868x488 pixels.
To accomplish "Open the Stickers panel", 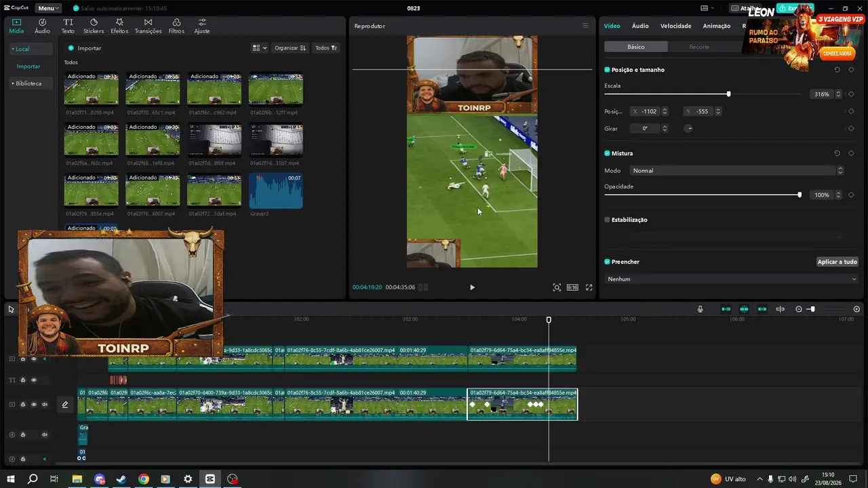I will click(94, 26).
